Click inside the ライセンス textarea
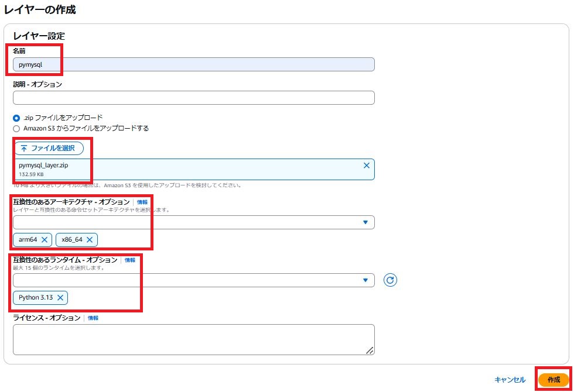This screenshot has height=392, width=574. tap(193, 339)
